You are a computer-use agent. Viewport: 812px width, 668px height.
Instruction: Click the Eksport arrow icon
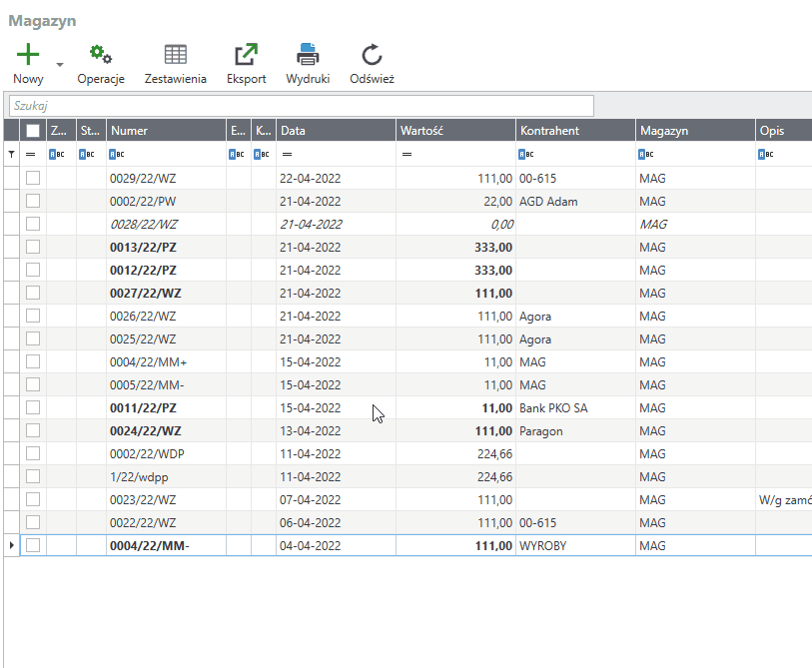[246, 55]
